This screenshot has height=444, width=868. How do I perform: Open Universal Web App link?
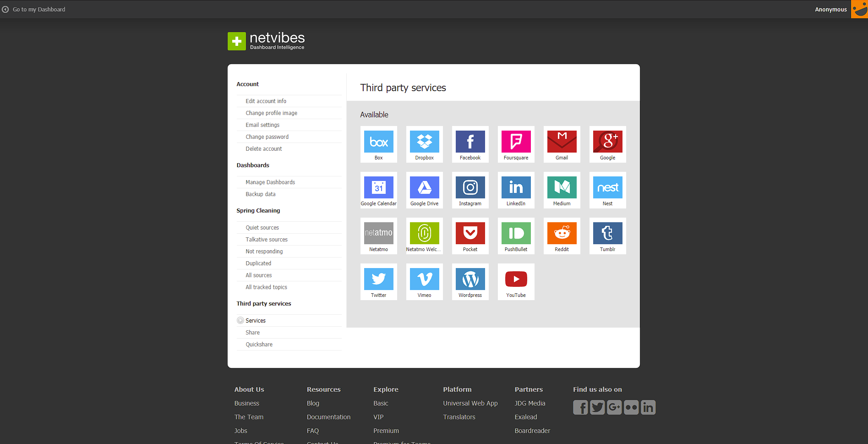(x=470, y=403)
